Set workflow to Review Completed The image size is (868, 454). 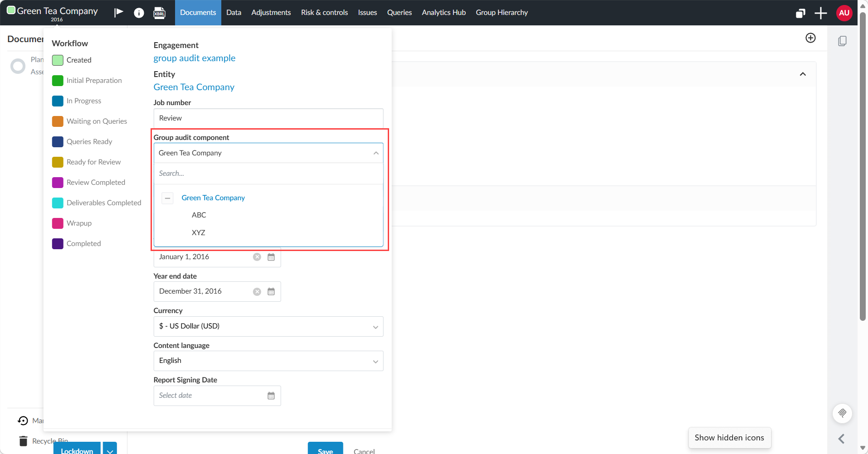[89, 182]
